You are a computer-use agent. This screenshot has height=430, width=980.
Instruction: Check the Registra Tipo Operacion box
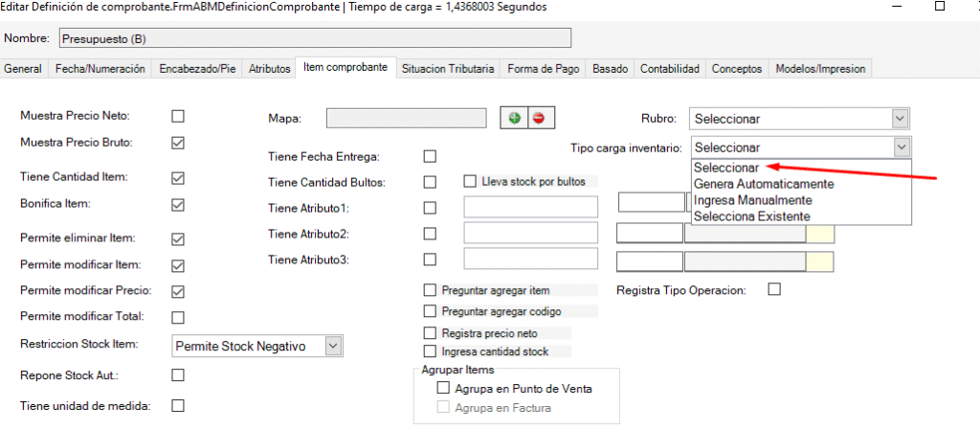[775, 289]
